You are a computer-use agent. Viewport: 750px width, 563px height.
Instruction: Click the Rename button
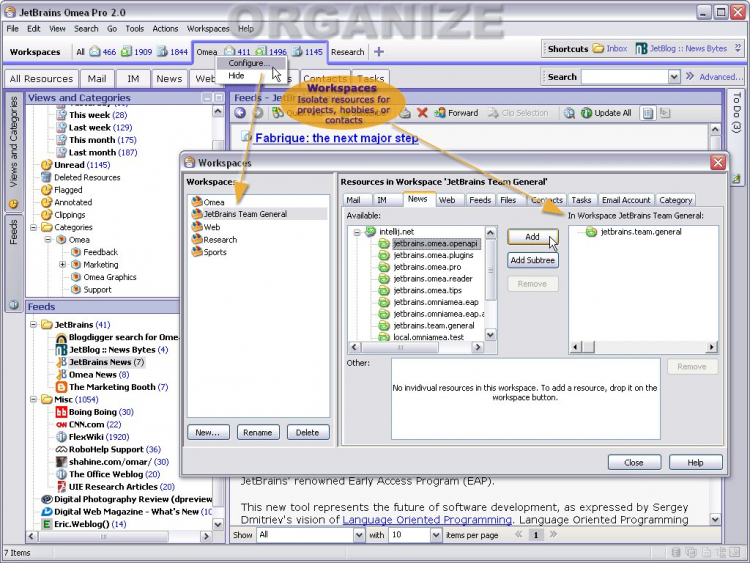tap(258, 432)
